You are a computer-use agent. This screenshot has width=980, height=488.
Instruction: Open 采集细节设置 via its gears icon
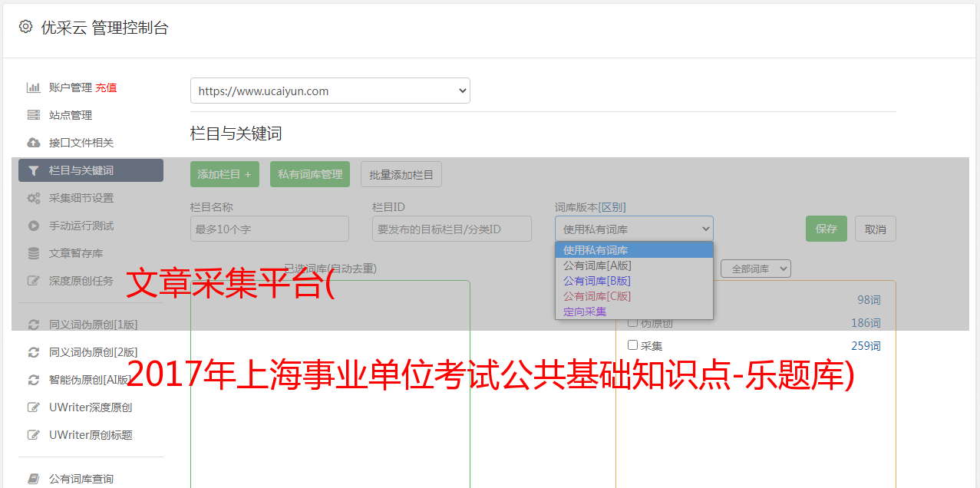click(x=34, y=198)
